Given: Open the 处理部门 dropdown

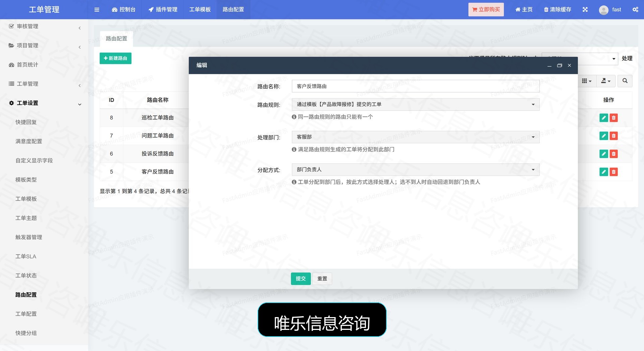Looking at the screenshot, I should coord(416,137).
